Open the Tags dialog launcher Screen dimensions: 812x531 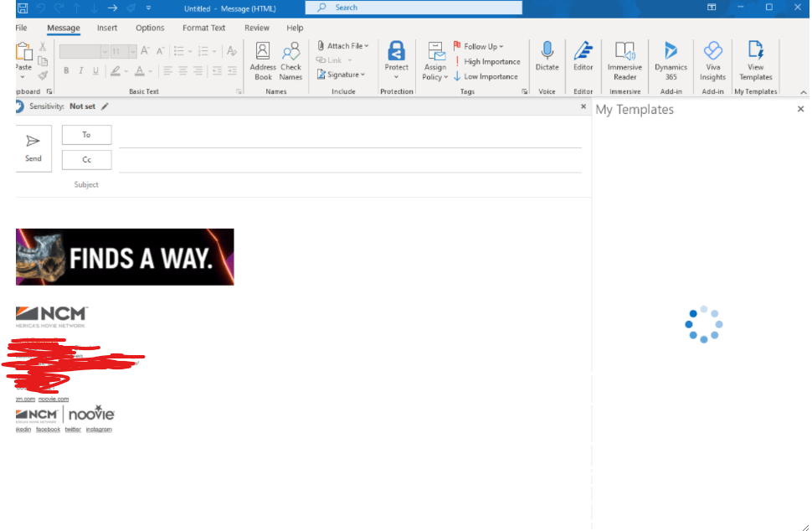point(525,91)
